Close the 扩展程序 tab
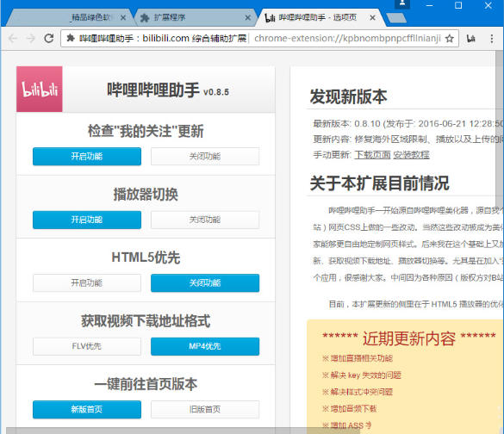 pos(248,18)
